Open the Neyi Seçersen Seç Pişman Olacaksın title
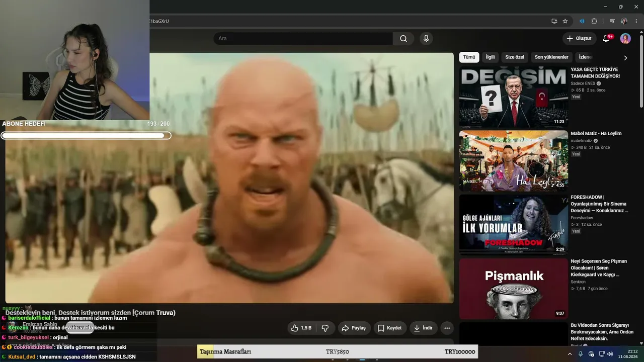The width and height of the screenshot is (644, 362). (x=599, y=268)
